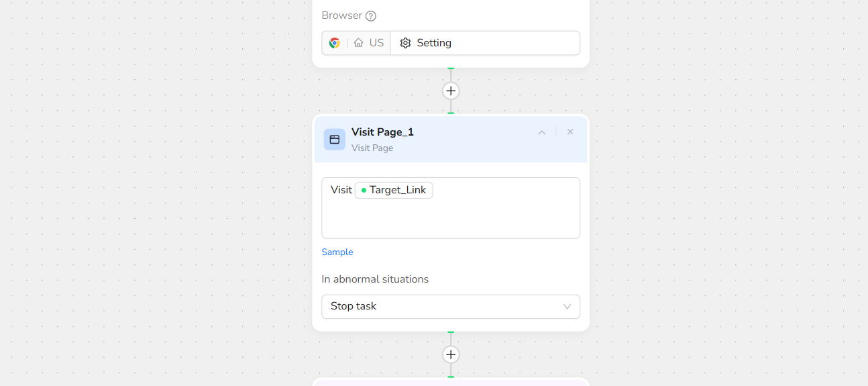The image size is (868, 386).
Task: Click the arrow on abnormal situations dropdown
Action: click(567, 307)
